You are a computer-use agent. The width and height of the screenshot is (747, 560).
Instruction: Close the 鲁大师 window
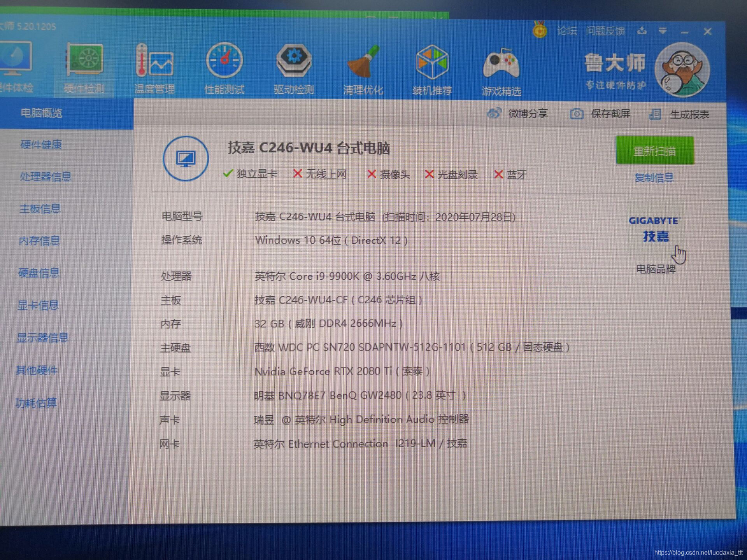(x=708, y=31)
